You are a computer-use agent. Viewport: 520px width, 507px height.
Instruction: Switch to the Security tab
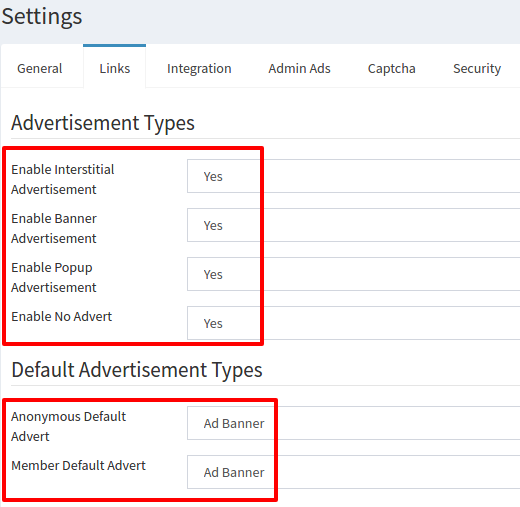(477, 69)
